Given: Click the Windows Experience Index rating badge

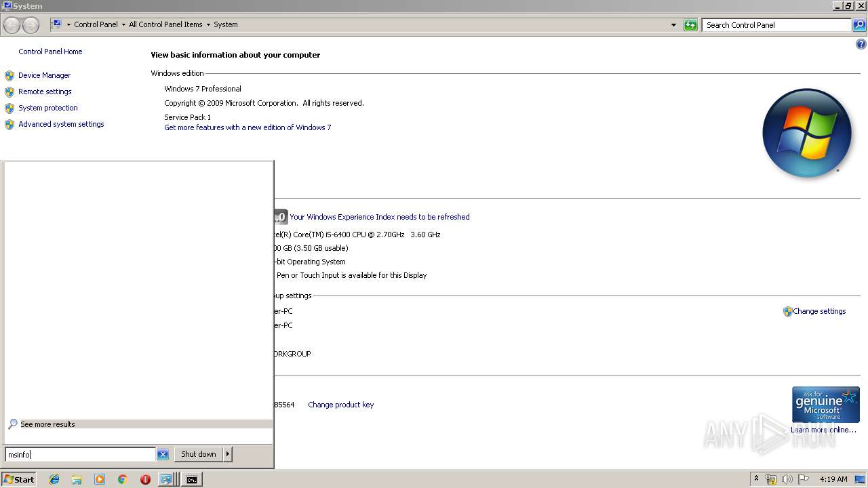Looking at the screenshot, I should point(281,217).
